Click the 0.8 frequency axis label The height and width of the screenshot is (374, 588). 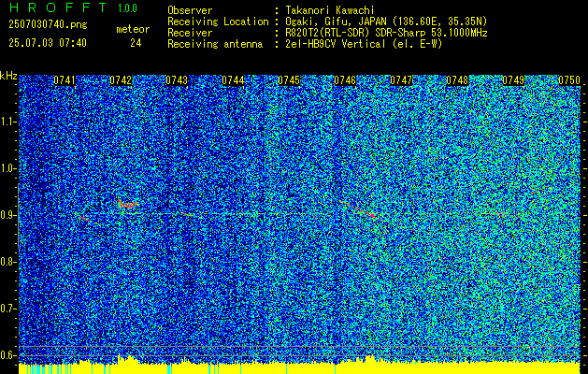[7, 262]
